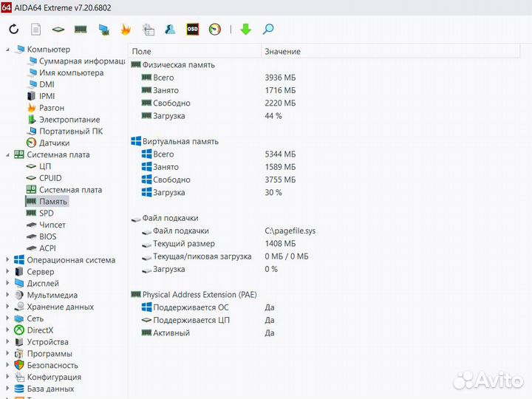Screen dimensions: 532x399
Task: Select Портативный ПК tree item
Action: click(65, 132)
